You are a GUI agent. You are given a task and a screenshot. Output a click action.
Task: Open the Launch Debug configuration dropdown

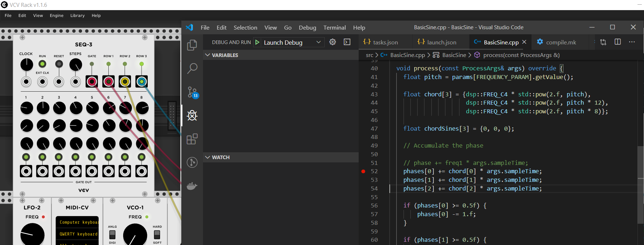[292, 42]
